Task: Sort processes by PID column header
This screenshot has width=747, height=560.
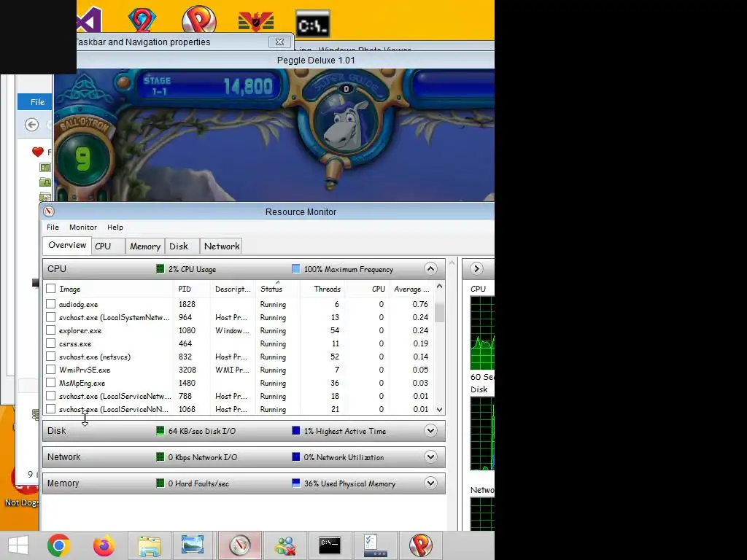Action: tap(193, 289)
